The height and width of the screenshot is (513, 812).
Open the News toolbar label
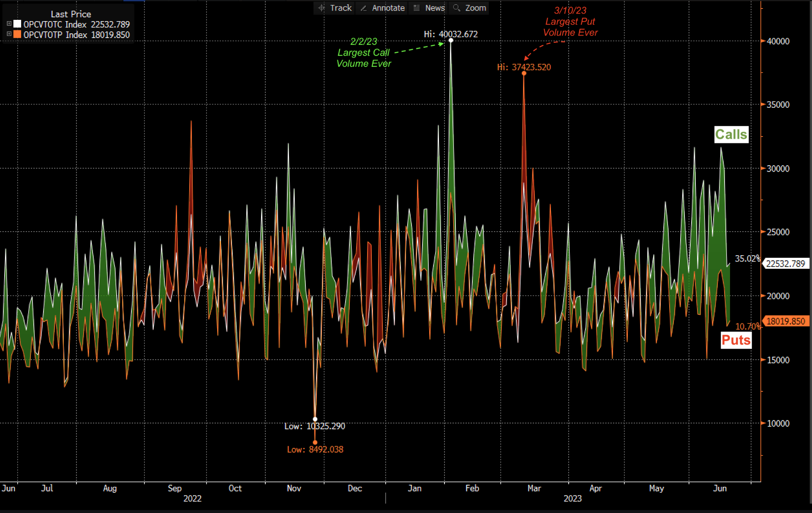pyautogui.click(x=435, y=8)
